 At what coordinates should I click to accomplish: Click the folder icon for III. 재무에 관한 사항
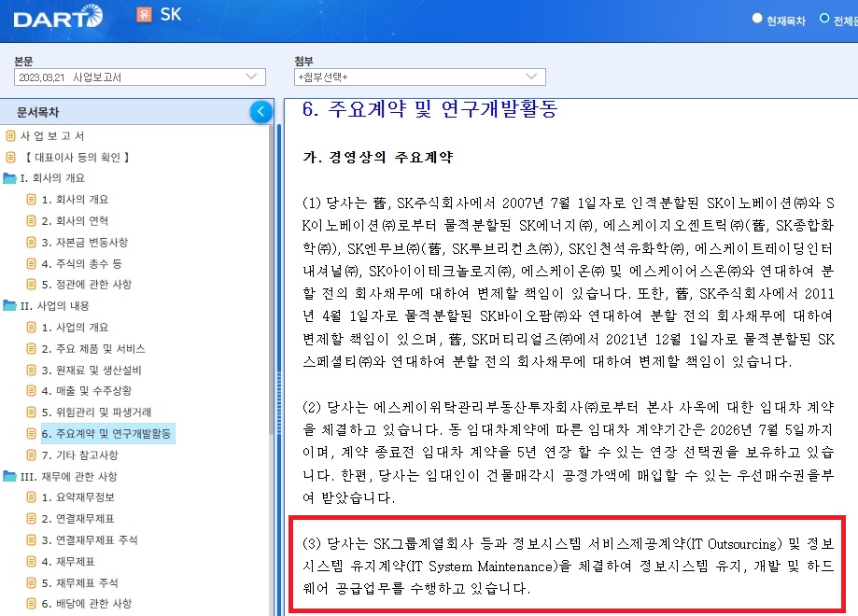10,477
